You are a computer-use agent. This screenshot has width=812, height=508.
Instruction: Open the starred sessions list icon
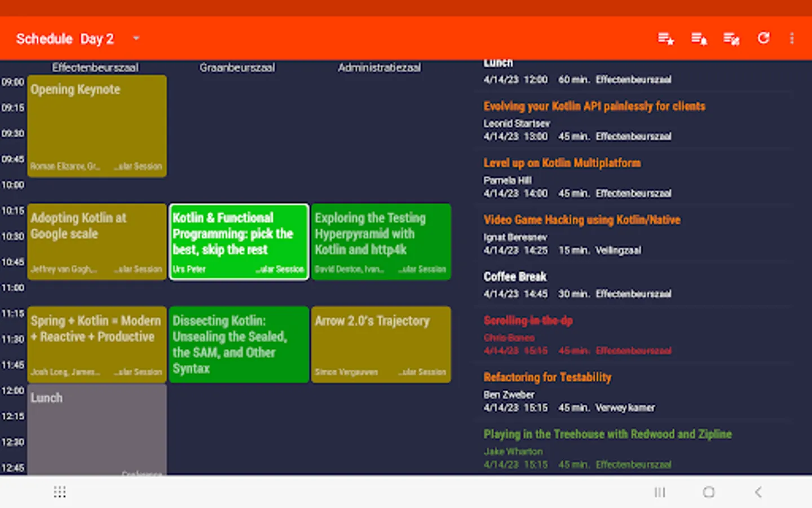tap(666, 38)
